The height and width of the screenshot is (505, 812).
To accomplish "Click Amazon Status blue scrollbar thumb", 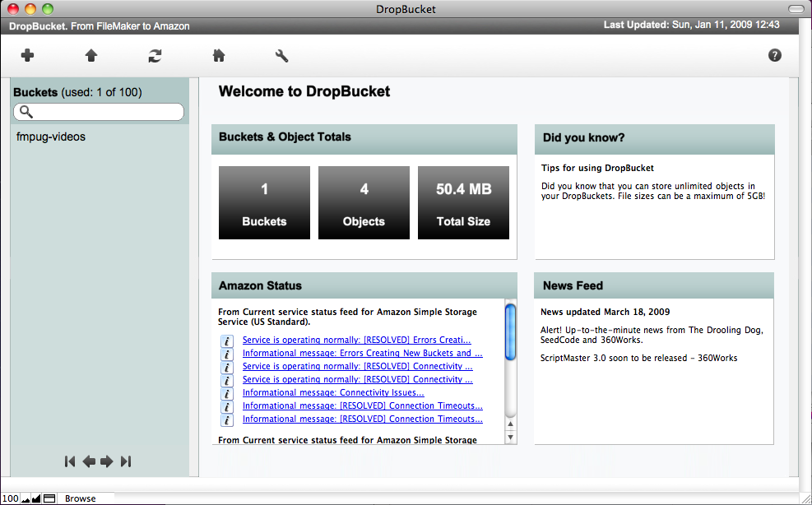I will click(x=510, y=332).
